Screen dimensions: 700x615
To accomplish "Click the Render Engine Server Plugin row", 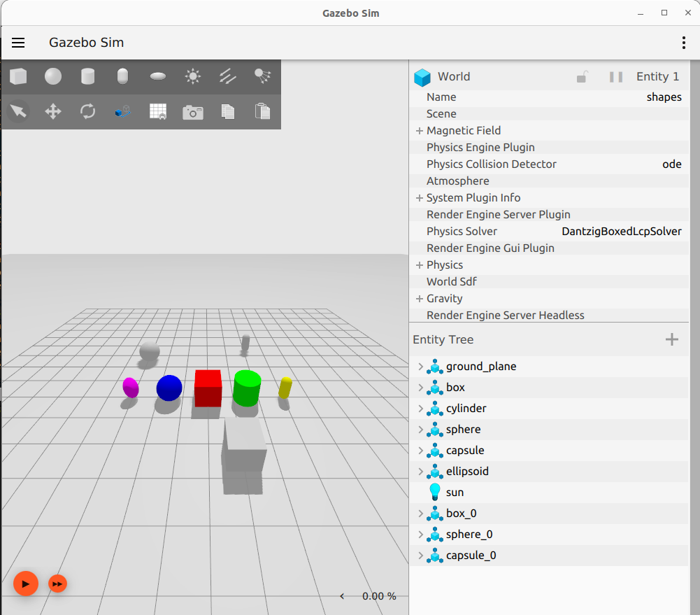I will coord(549,215).
